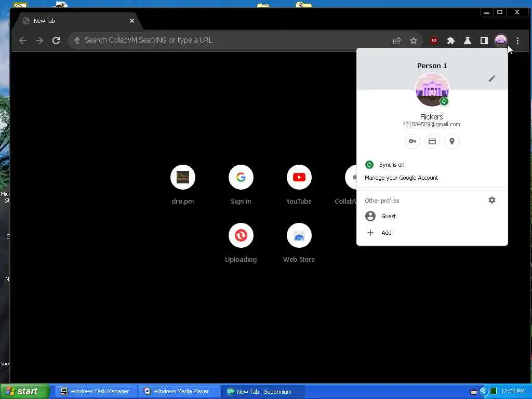Select the New Tab browser tab
The height and width of the screenshot is (399, 532).
pyautogui.click(x=78, y=21)
